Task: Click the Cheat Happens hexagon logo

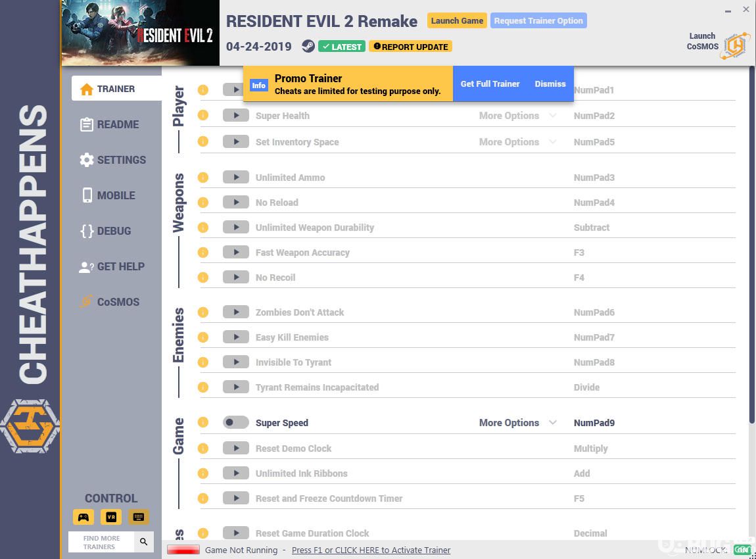Action: pyautogui.click(x=30, y=426)
